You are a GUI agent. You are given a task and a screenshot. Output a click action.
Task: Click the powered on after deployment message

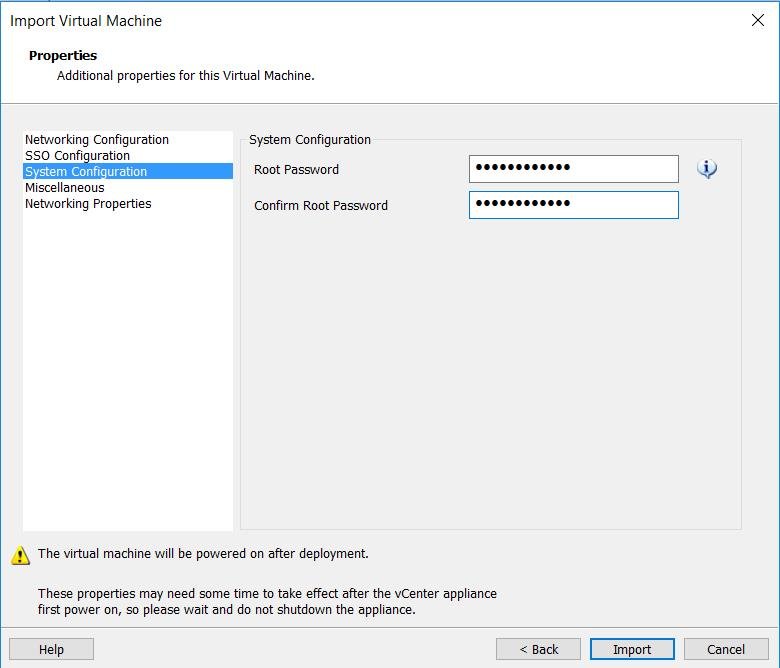point(203,554)
